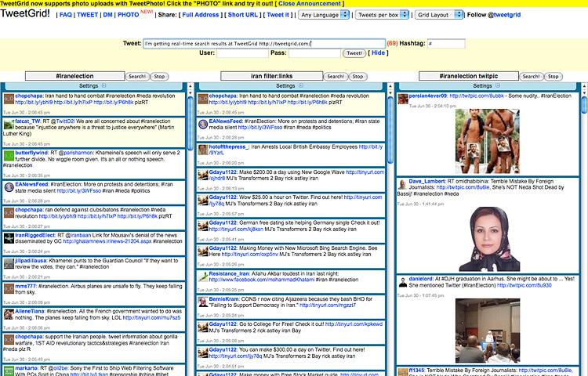The height and width of the screenshot is (376, 588).
Task: Open the DM menu link
Action: coord(107,15)
